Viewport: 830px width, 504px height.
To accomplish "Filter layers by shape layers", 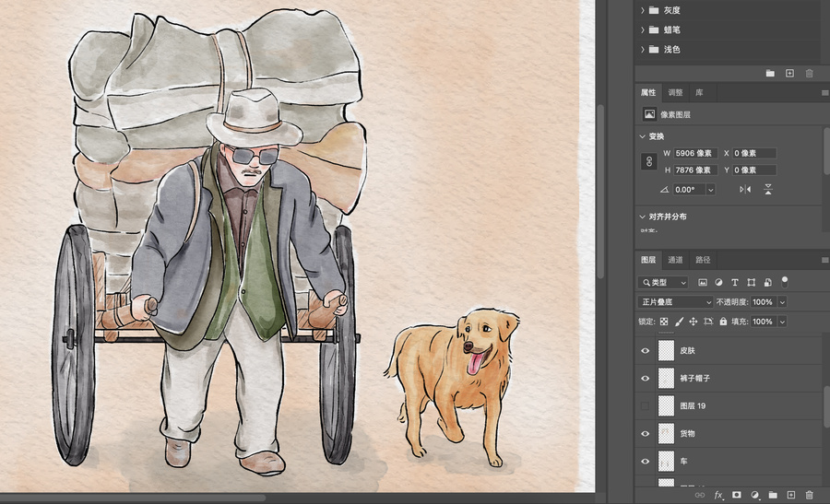I will tap(751, 283).
